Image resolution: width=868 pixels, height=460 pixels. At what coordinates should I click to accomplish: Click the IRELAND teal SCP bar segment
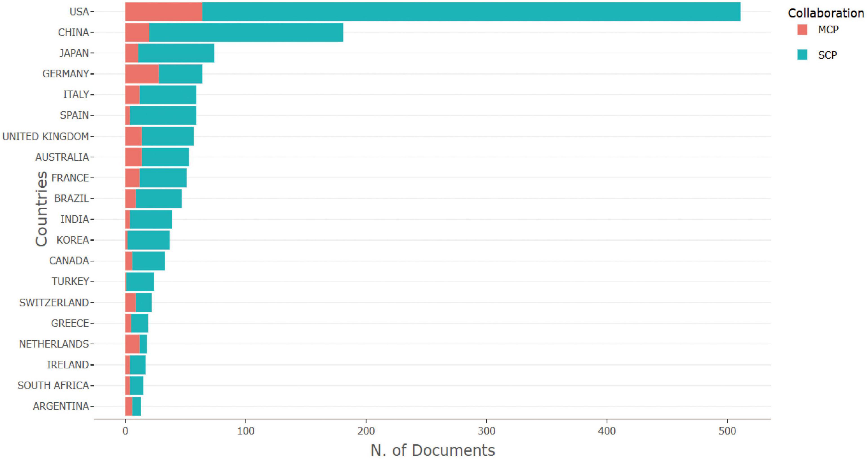point(138,365)
